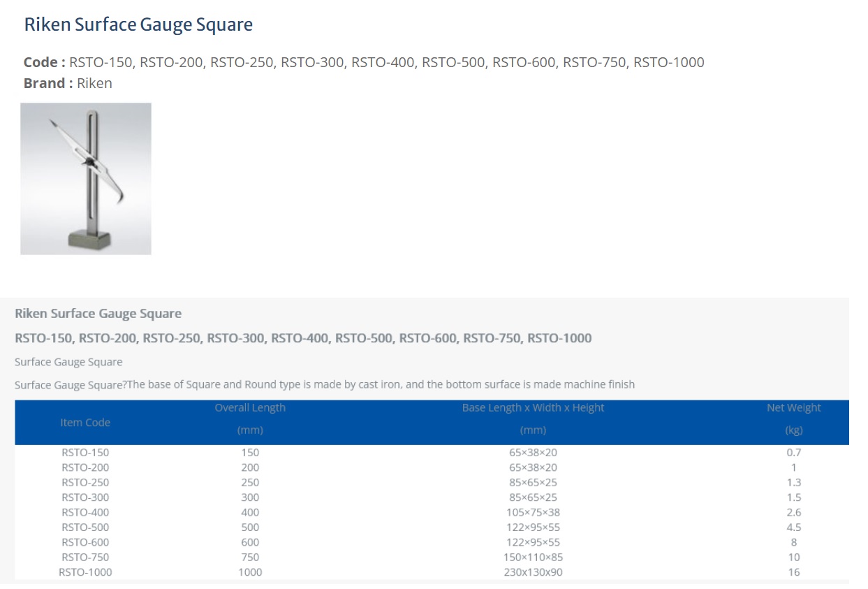Click net weight 0.7 for RSTO-150
This screenshot has height=589, width=868.
click(x=794, y=452)
